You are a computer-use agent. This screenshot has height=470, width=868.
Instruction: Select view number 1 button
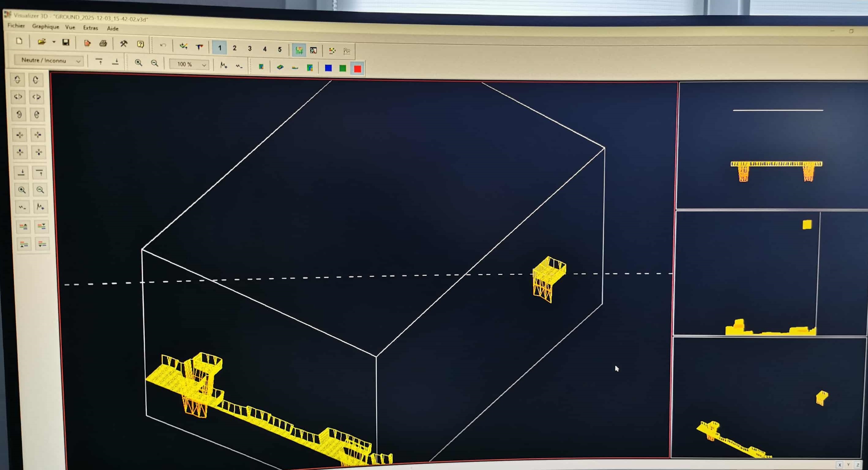(x=220, y=48)
